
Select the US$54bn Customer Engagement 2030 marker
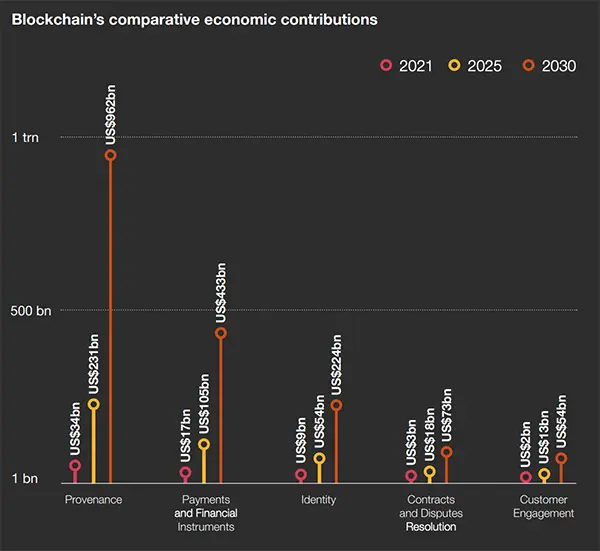(561, 458)
